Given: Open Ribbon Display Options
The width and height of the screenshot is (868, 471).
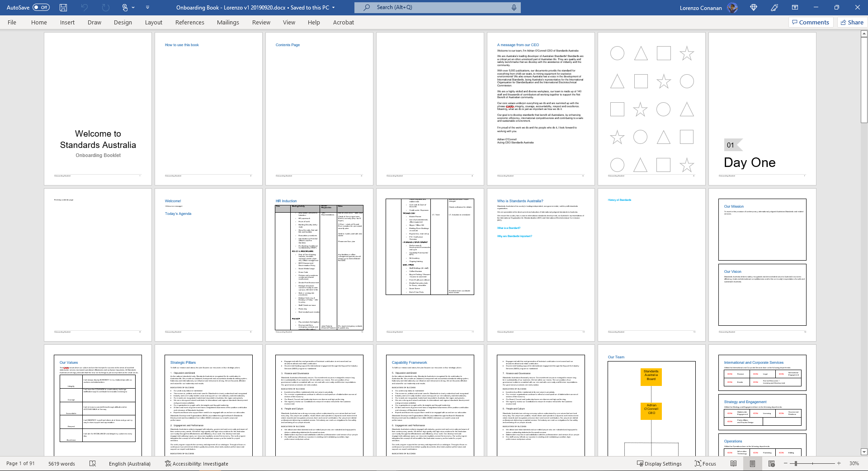Looking at the screenshot, I should pyautogui.click(x=795, y=7).
